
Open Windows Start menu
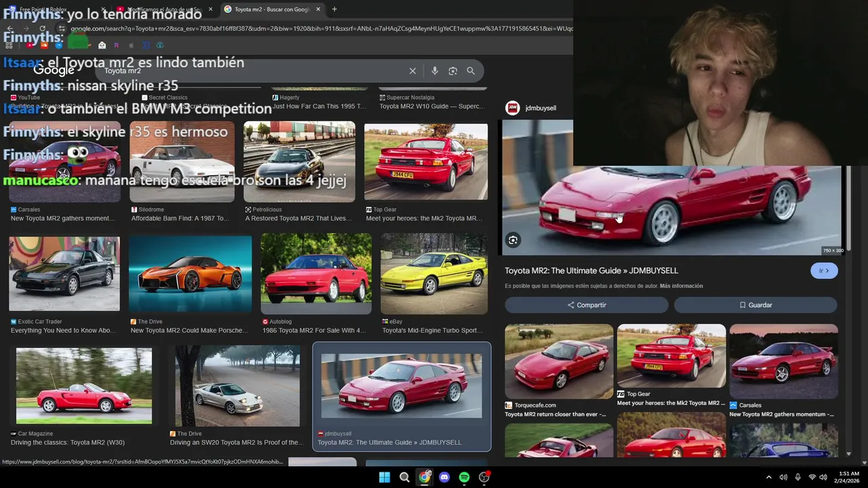[x=384, y=477]
